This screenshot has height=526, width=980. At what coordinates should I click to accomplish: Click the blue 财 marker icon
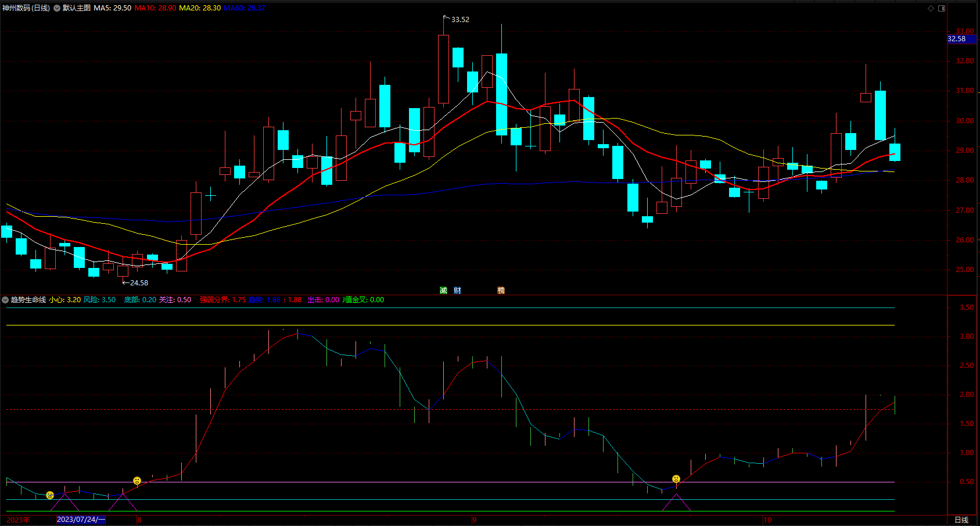pyautogui.click(x=457, y=290)
